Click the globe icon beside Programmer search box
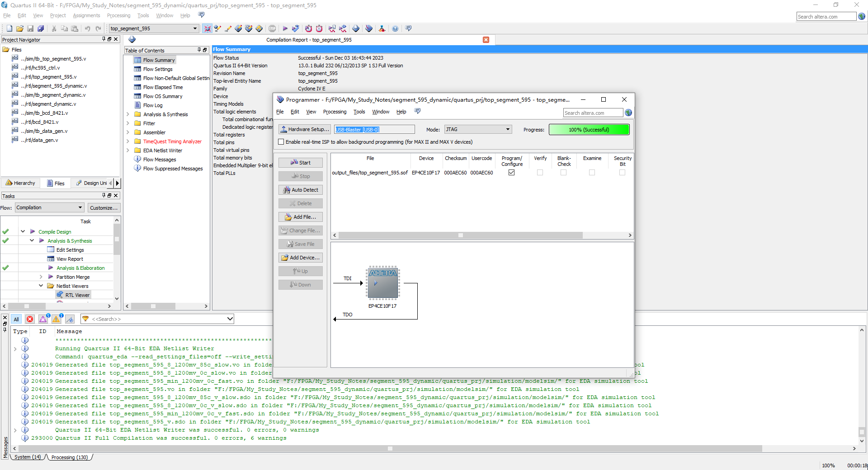Viewport: 868px width, 470px height. pos(628,113)
